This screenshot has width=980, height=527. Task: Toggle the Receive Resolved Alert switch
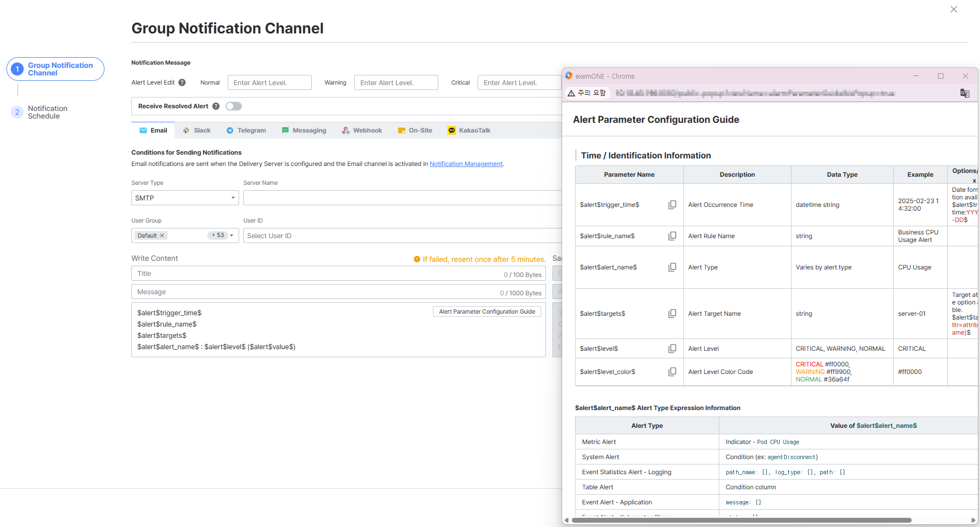tap(234, 106)
